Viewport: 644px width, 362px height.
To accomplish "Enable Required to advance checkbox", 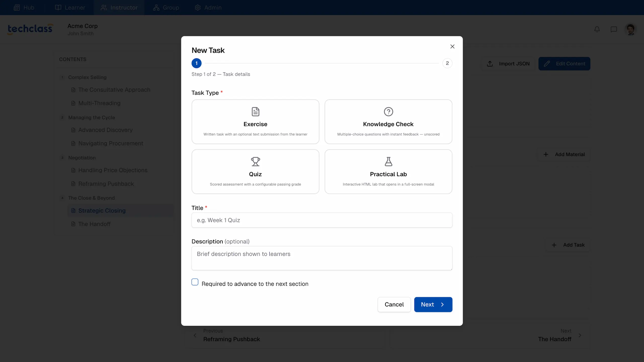I will (195, 282).
